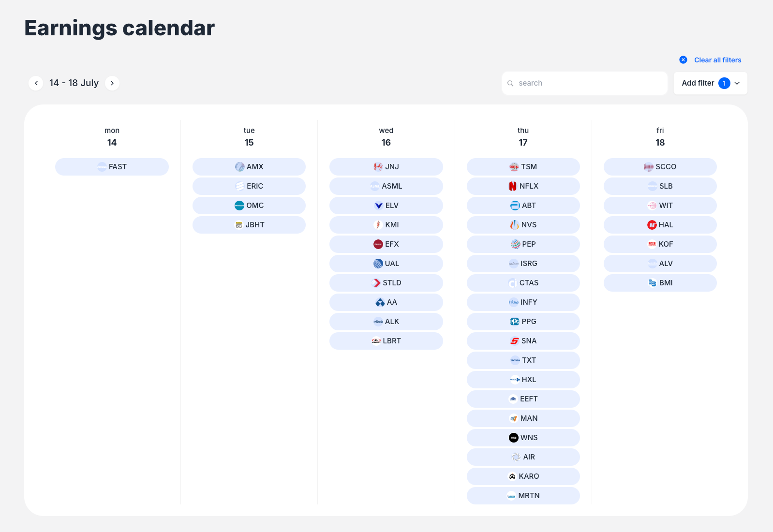This screenshot has height=532, width=773.
Task: Click the Netflix logo icon beside NFLX
Action: pyautogui.click(x=513, y=186)
